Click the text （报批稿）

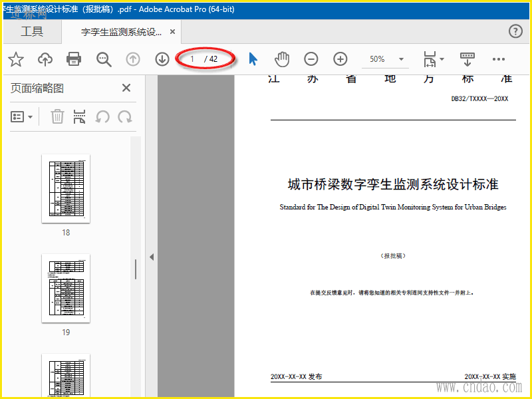[x=393, y=256]
